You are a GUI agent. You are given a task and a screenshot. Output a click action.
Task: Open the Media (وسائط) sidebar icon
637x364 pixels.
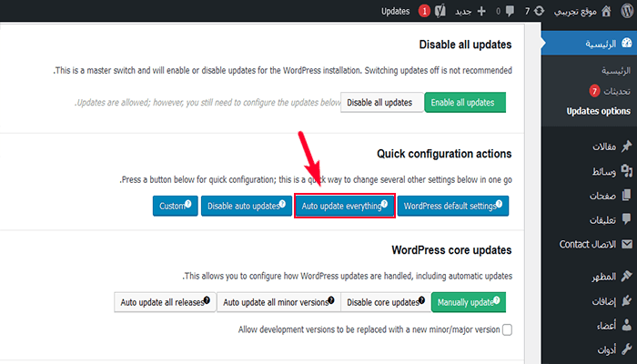coord(626,171)
